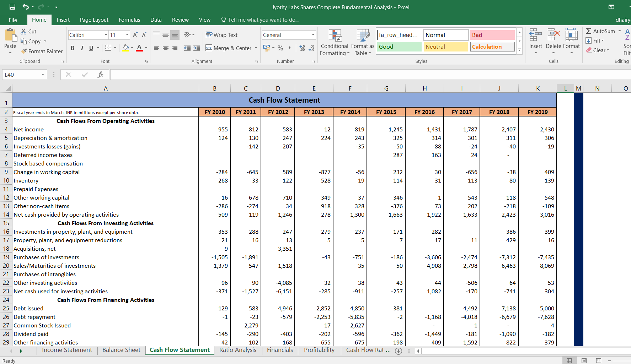Click the Decrease Indent icon
Viewport: 631px width, 364px height.
[x=187, y=48]
